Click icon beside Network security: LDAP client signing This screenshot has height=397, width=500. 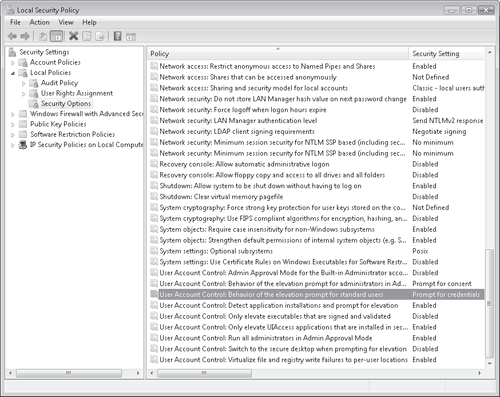pos(154,131)
